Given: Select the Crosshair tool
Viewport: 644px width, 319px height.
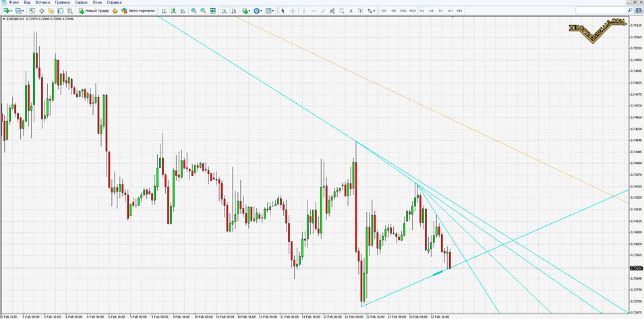Looking at the screenshot, I should click(293, 11).
